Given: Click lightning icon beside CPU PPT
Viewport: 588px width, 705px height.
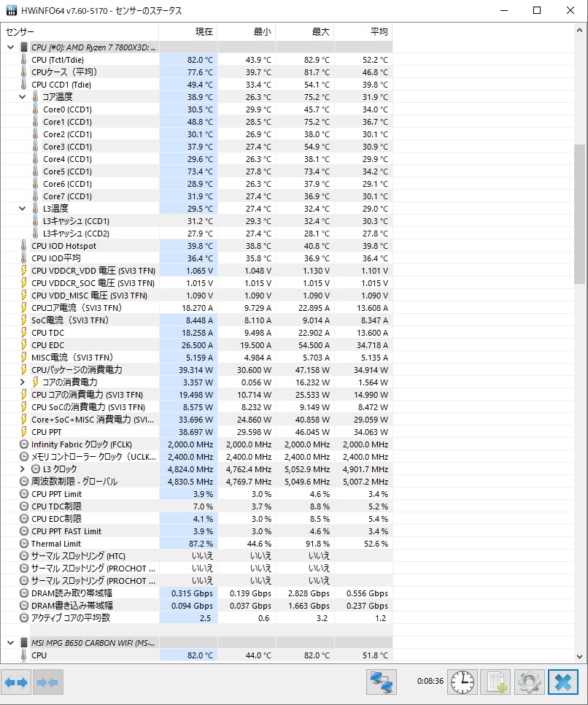Looking at the screenshot, I should click(x=24, y=431).
